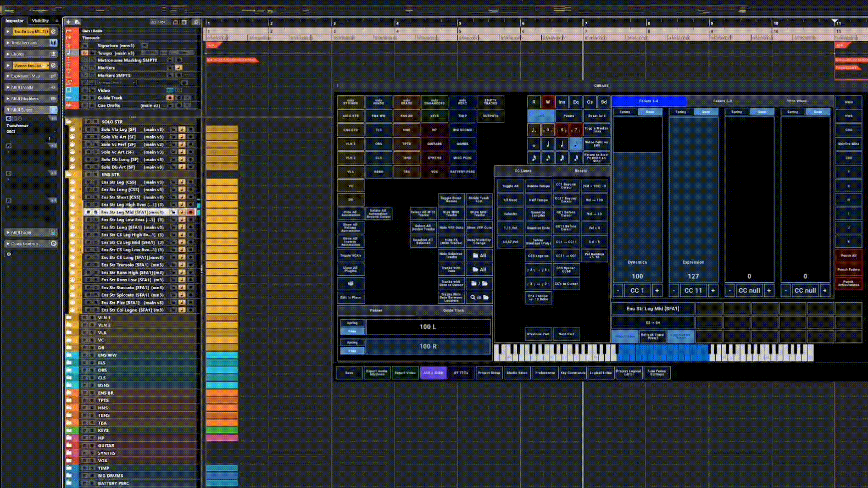The image size is (868, 488).
Task: Toggle the red W write automation button
Action: 548,102
